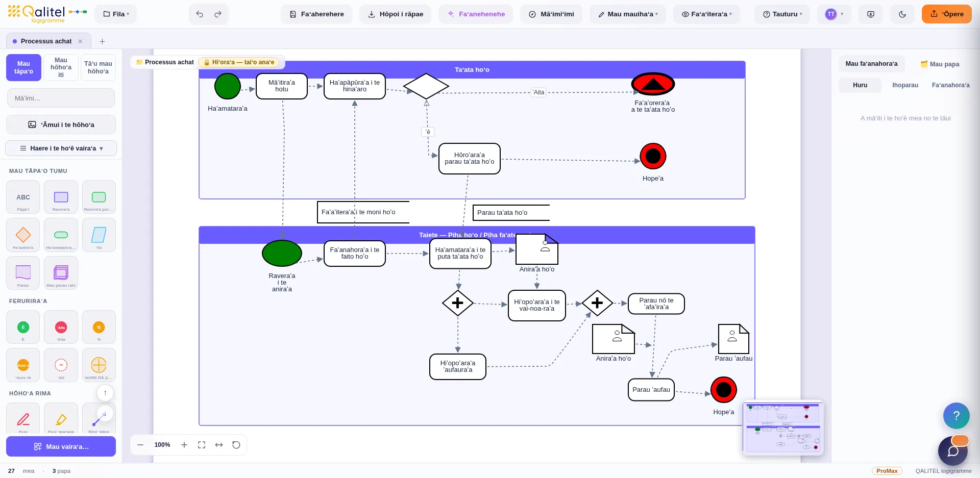Viewport: 980px width, 478px height.
Task: Open the Tauturu help dropdown
Action: tap(782, 14)
